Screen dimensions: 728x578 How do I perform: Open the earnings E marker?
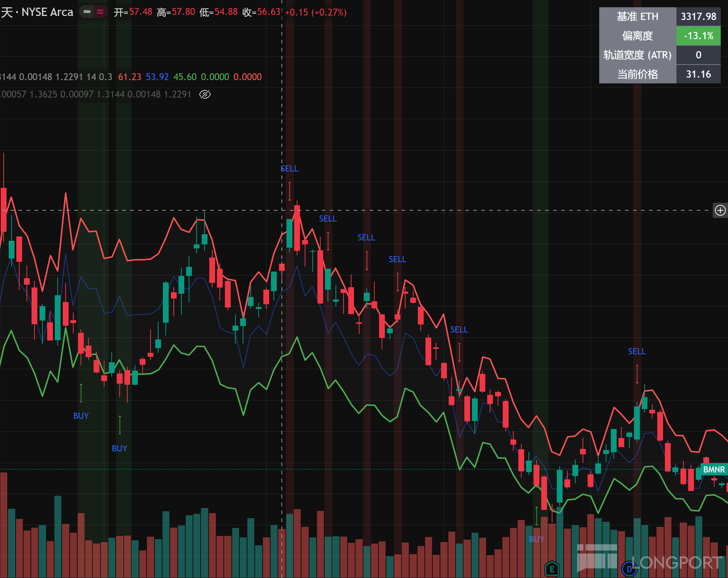coord(552,569)
